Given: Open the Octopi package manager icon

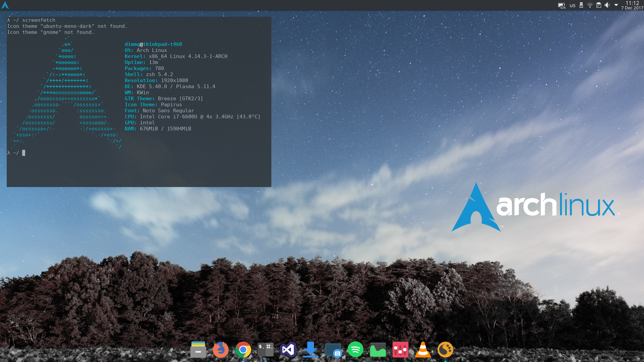Looking at the screenshot, I should point(445,350).
